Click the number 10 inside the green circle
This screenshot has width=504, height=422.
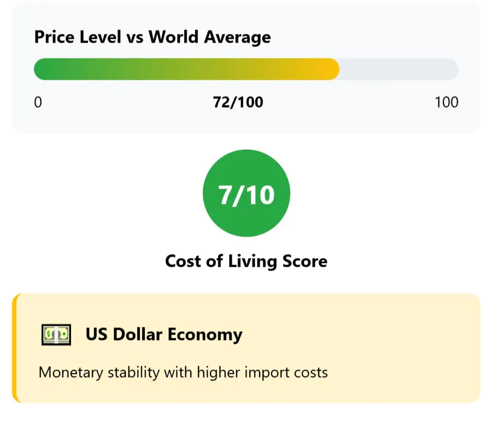[x=261, y=195]
